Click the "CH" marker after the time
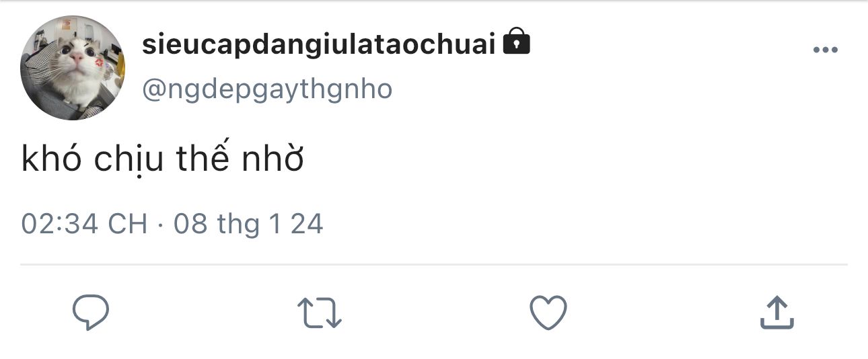The image size is (868, 359). click(127, 224)
